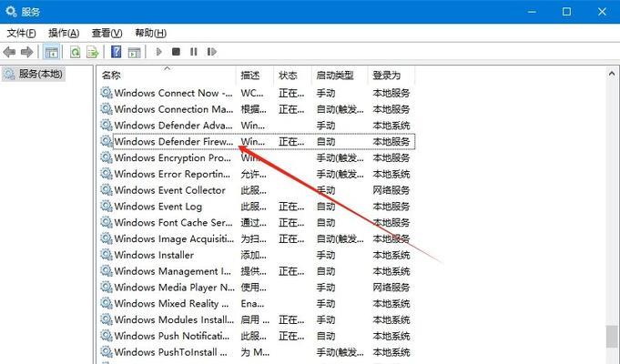Select Windows Management I... service row
Screen dimensions: 620x364
click(257, 271)
